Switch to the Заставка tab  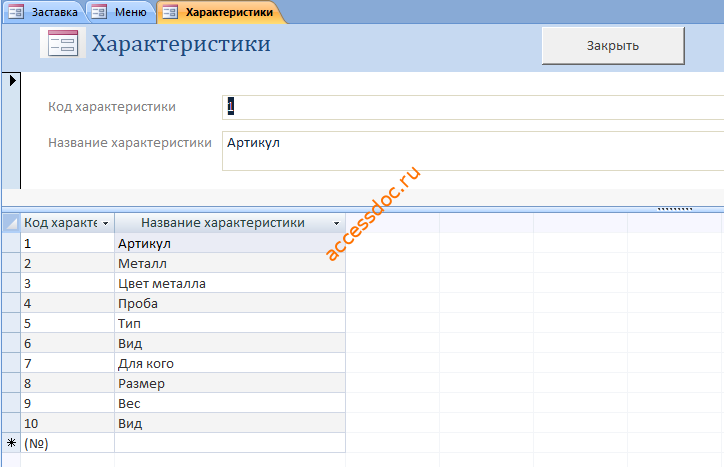44,12
